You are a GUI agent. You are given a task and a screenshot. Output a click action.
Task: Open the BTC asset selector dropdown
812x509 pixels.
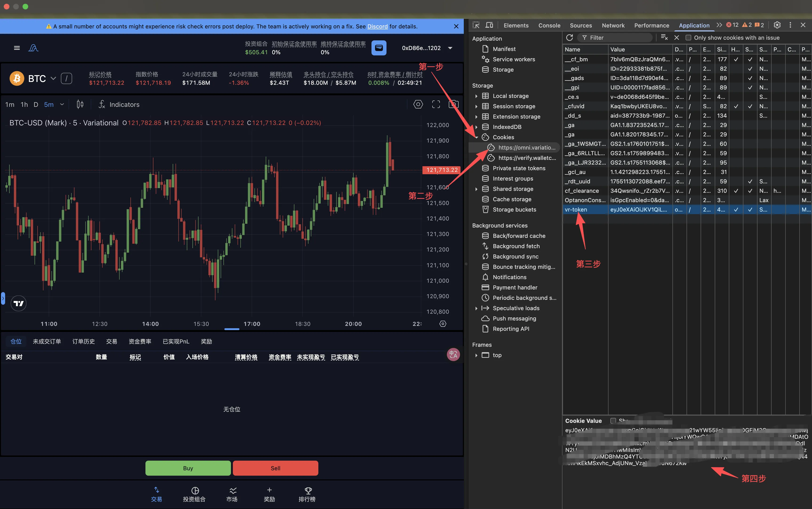click(x=53, y=79)
